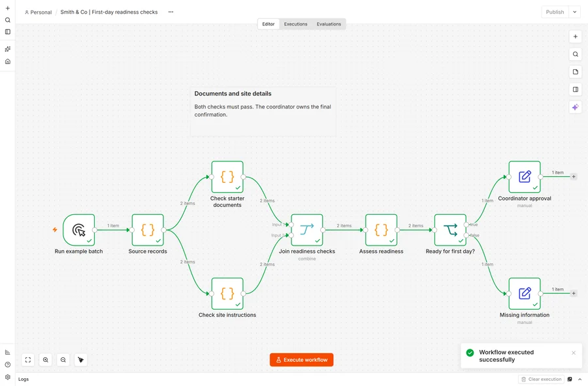This screenshot has width=588, height=386.
Task: Select the Ready for first day? node
Action: click(x=450, y=230)
